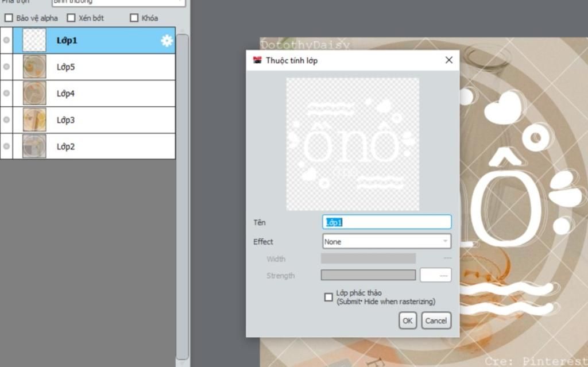Click the Lớp2 layer thumbnail
588x367 pixels.
point(34,146)
